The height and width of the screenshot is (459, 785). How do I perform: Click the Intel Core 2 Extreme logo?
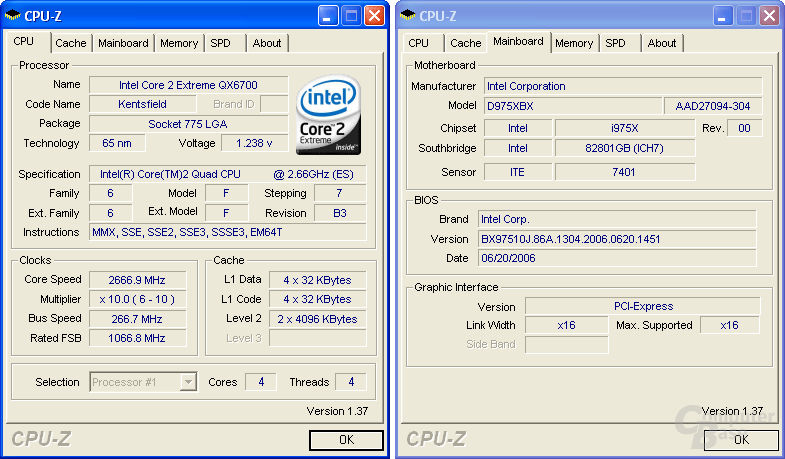pyautogui.click(x=328, y=115)
